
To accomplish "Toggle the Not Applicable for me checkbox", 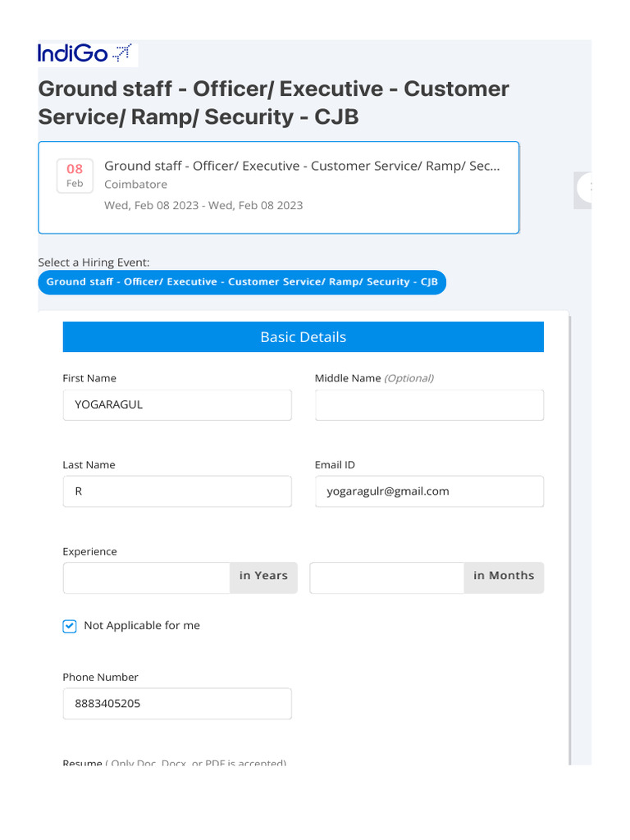I will [x=70, y=626].
